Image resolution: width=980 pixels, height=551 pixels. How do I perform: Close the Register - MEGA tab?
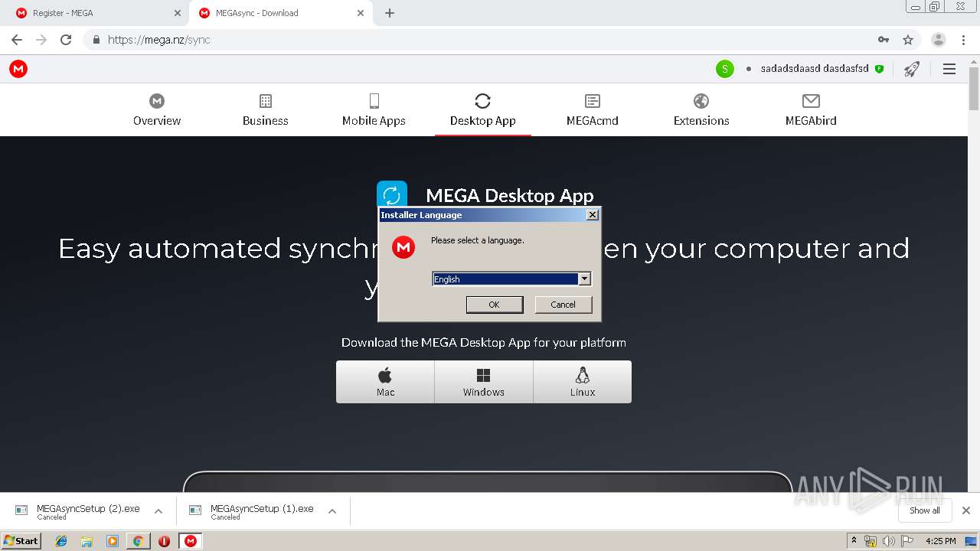[177, 13]
